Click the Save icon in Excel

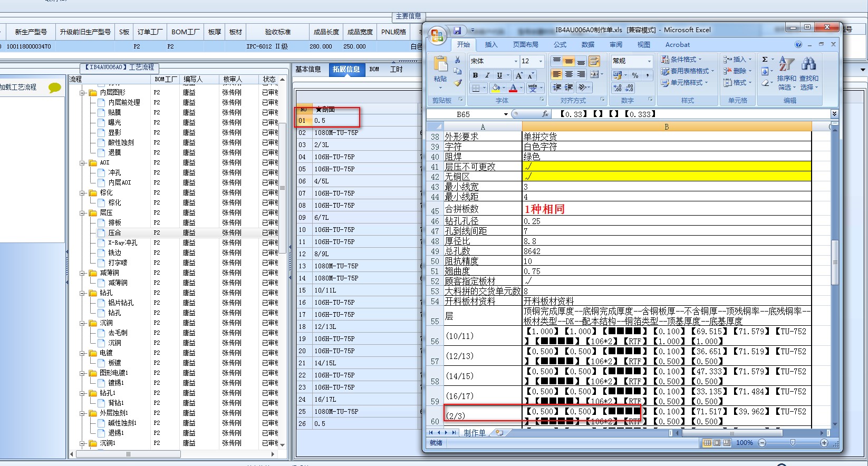pyautogui.click(x=458, y=31)
